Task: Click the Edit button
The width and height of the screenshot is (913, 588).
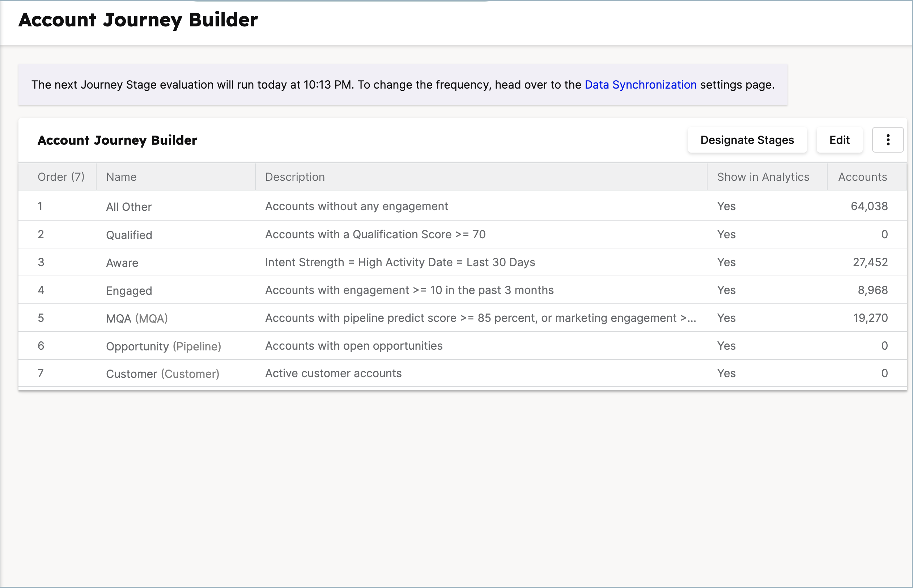Action: pos(839,140)
